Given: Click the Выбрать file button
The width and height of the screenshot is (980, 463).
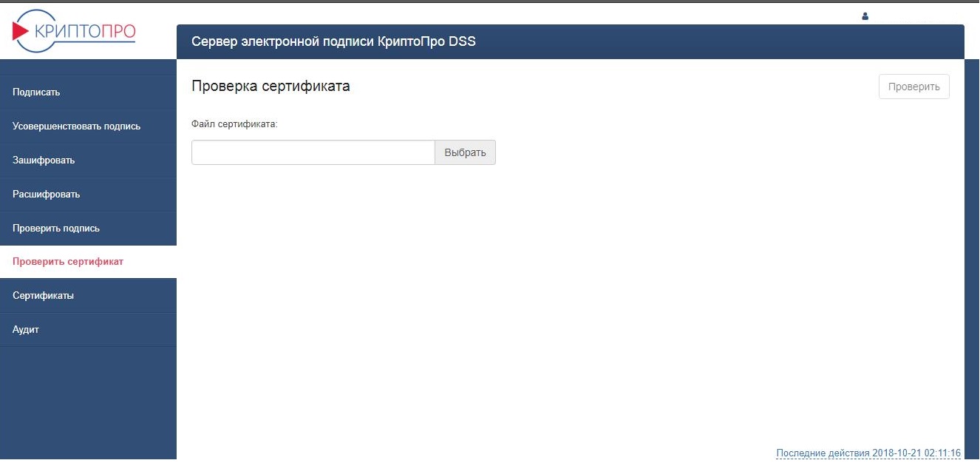Looking at the screenshot, I should [465, 152].
